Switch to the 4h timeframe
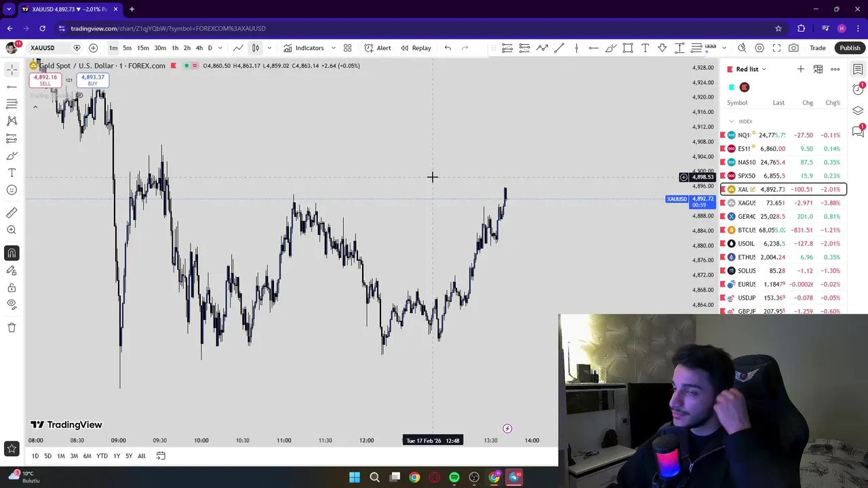This screenshot has height=488, width=868. (199, 48)
